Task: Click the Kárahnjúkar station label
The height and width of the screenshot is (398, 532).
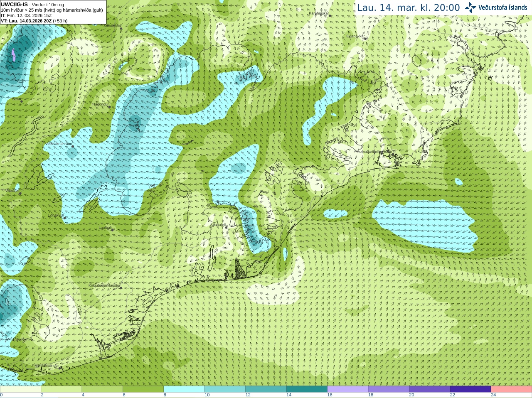Action: (x=319, y=13)
